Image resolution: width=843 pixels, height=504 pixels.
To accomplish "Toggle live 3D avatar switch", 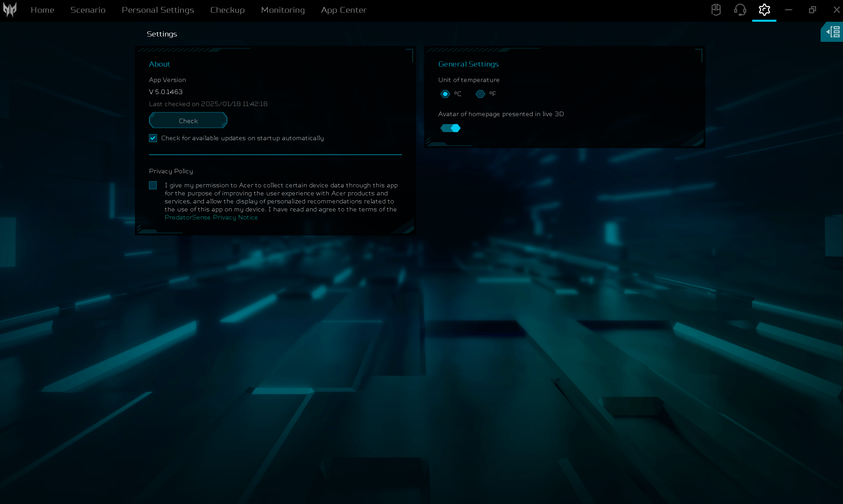I will coord(450,128).
